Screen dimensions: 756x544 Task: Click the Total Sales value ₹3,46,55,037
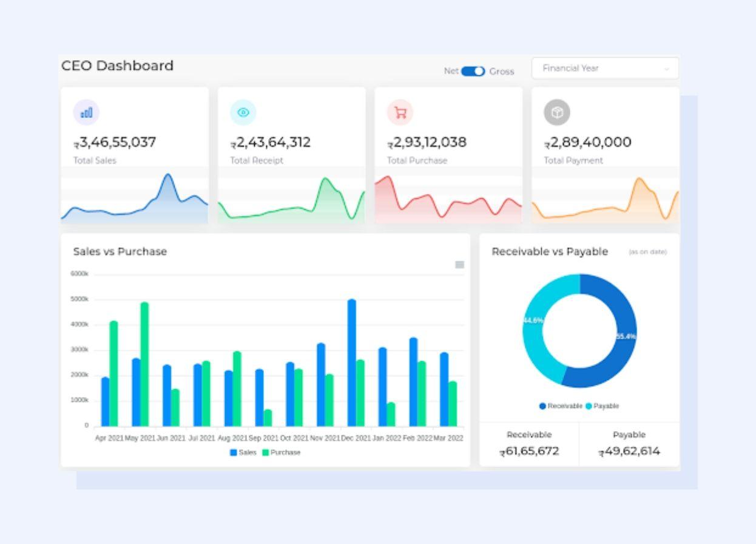pos(115,143)
